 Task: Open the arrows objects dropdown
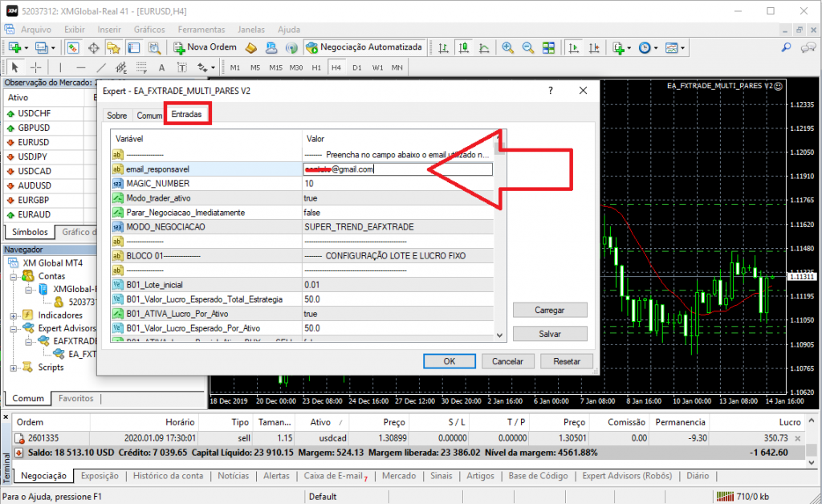[x=205, y=67]
